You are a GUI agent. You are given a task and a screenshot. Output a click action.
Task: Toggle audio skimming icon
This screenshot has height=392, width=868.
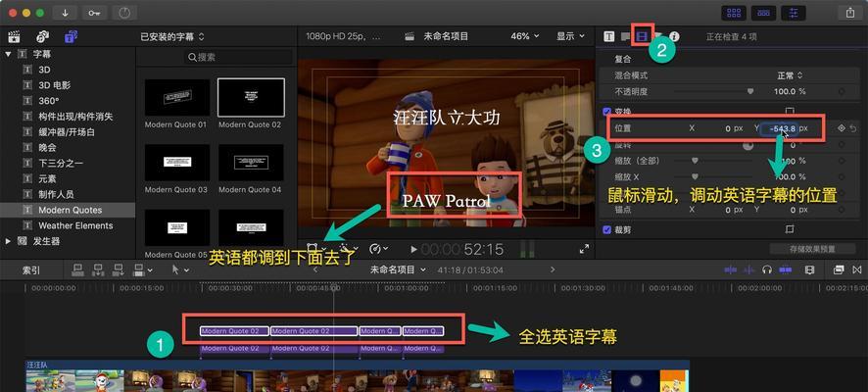749,269
